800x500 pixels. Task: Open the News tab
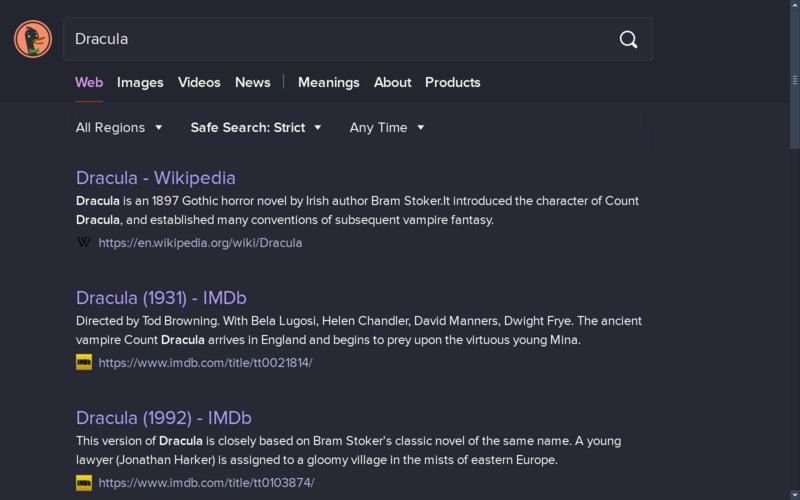click(253, 83)
